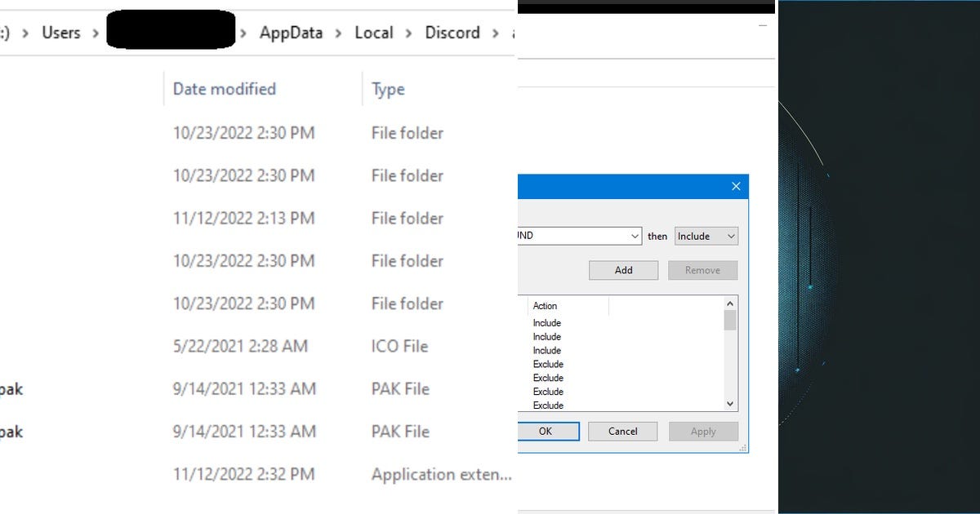Cancel the filter dialog

622,431
